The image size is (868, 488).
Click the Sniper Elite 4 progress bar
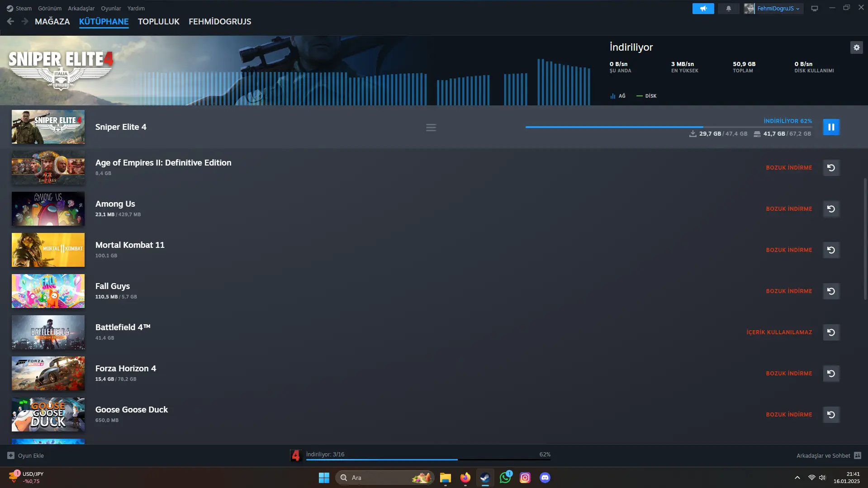tap(669, 127)
